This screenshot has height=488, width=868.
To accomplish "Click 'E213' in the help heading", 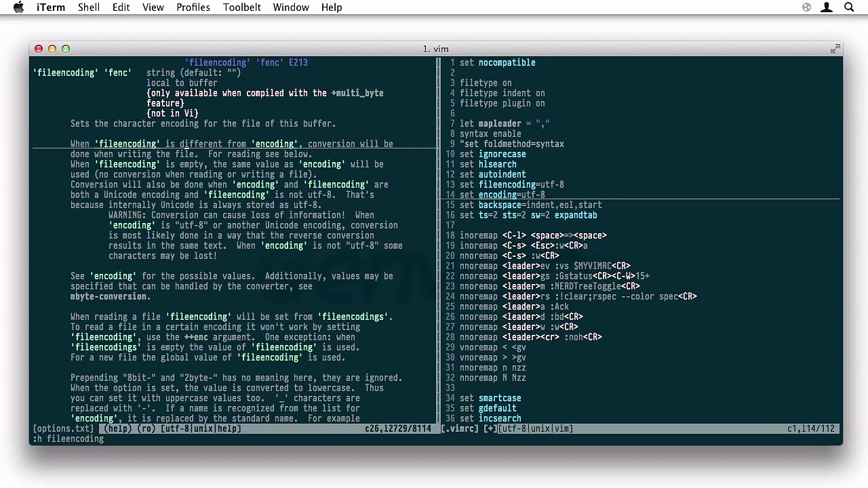I will 298,63.
